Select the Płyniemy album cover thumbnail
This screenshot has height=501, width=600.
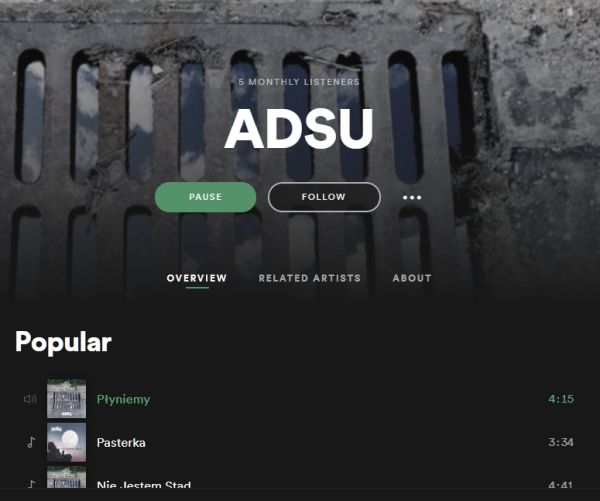[x=67, y=398]
